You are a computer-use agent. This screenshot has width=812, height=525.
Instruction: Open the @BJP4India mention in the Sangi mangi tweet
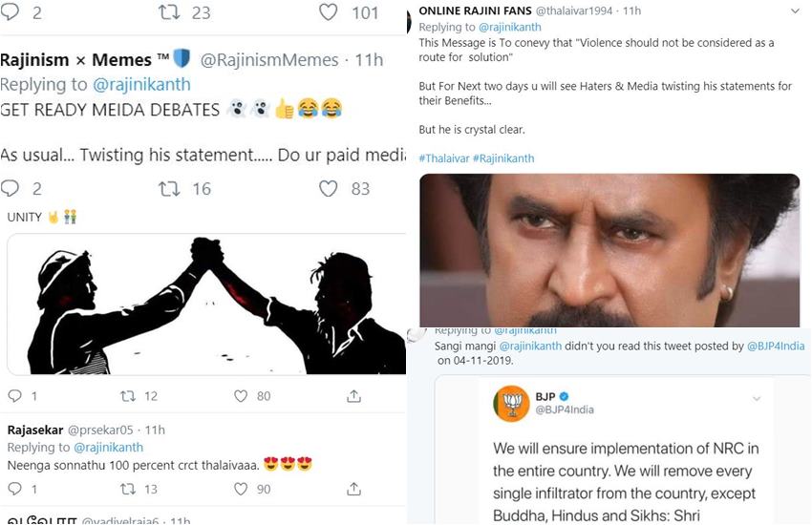[x=776, y=346]
